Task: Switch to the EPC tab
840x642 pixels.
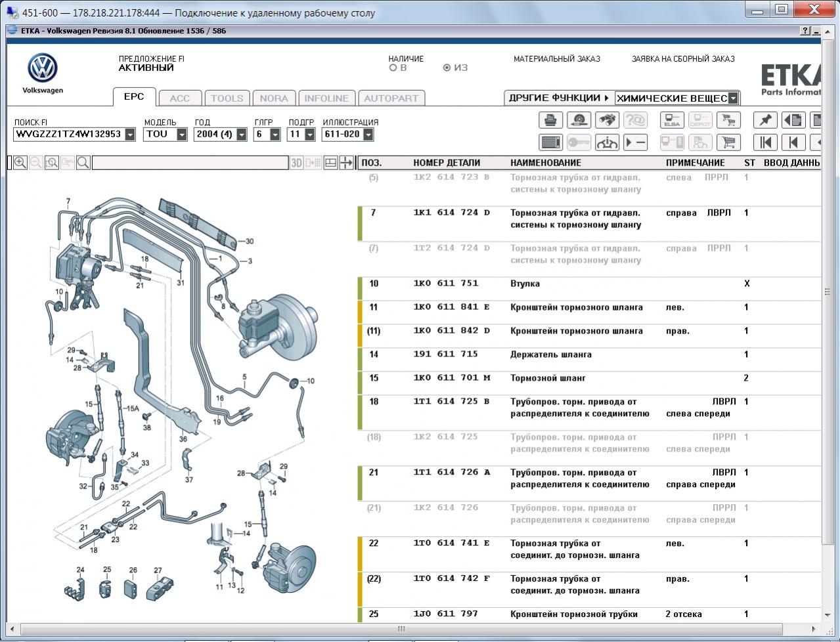Action: (x=134, y=97)
